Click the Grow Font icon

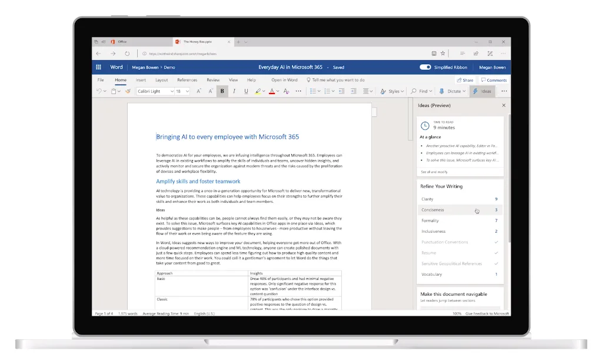point(198,91)
